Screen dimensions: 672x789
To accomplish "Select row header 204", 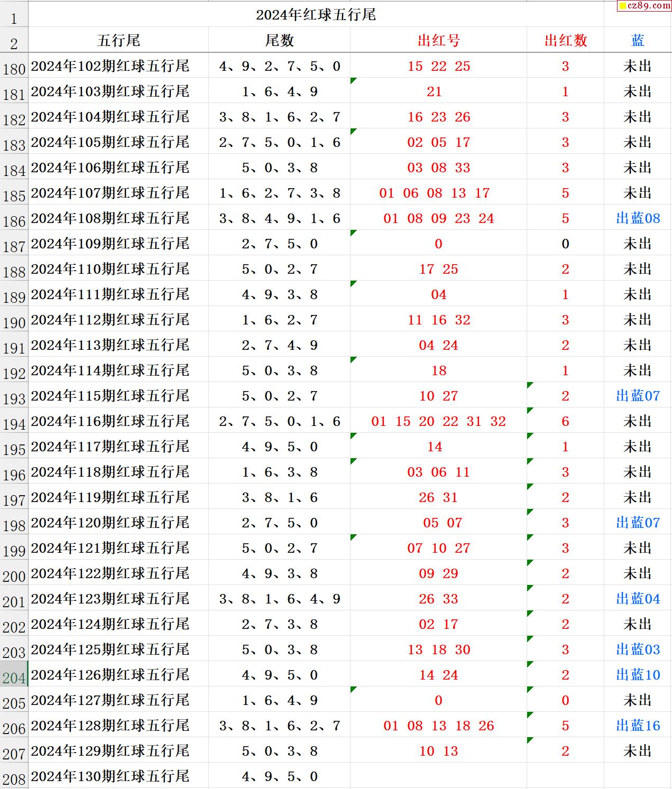I will pyautogui.click(x=14, y=675).
